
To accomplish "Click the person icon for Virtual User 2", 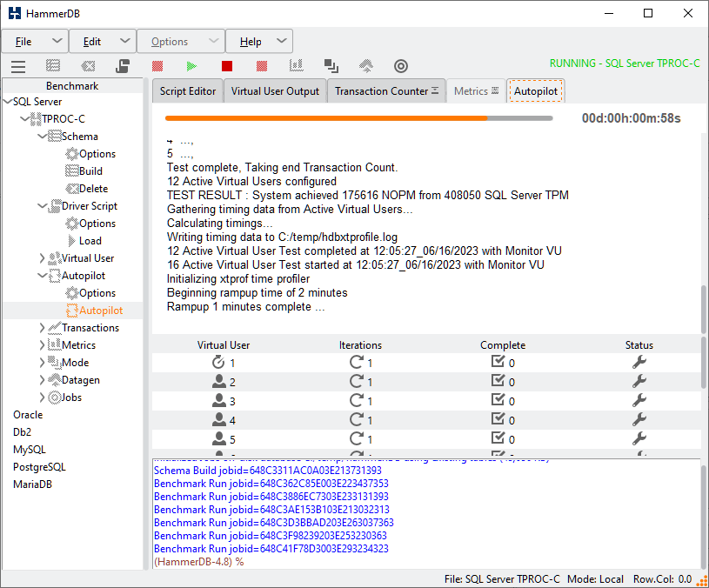I will 219,382.
